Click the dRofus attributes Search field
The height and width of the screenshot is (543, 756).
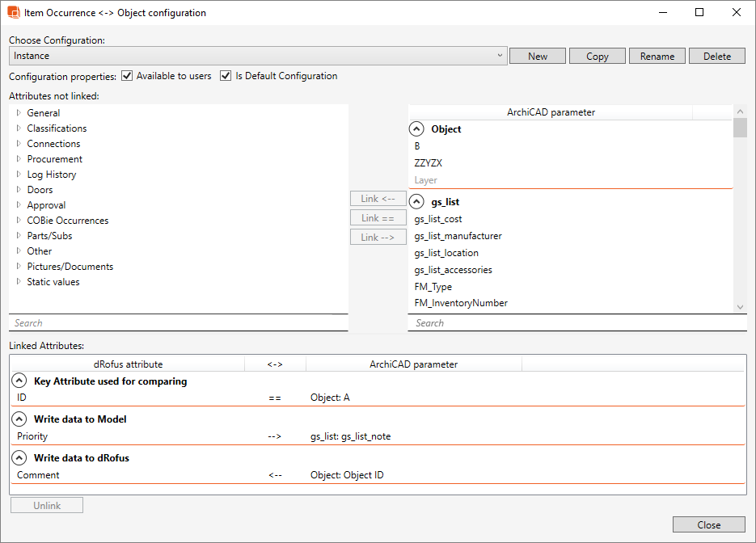click(x=178, y=323)
